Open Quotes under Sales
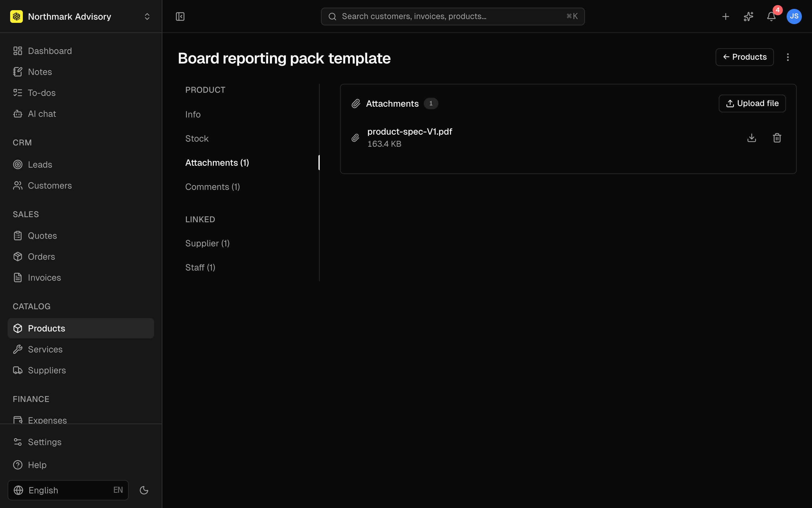The height and width of the screenshot is (508, 812). pyautogui.click(x=81, y=236)
